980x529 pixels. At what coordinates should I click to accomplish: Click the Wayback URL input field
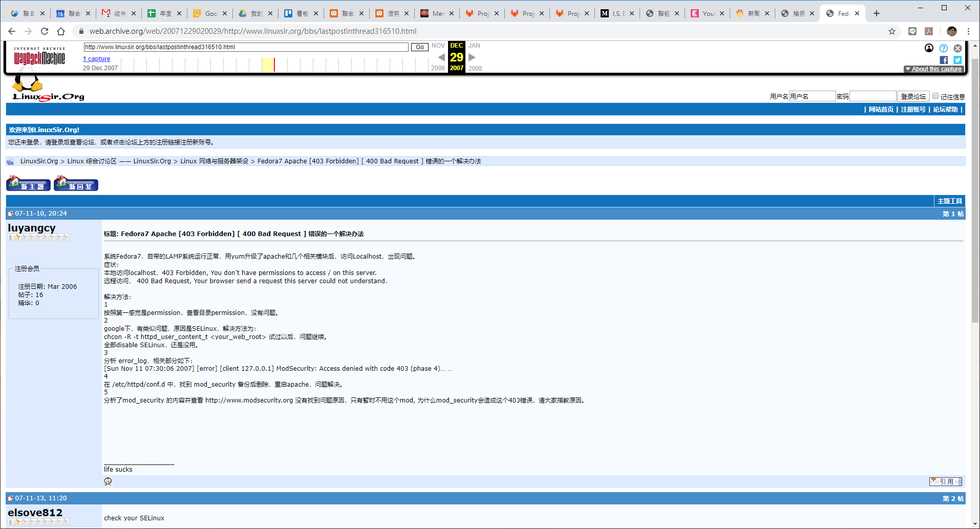click(246, 47)
